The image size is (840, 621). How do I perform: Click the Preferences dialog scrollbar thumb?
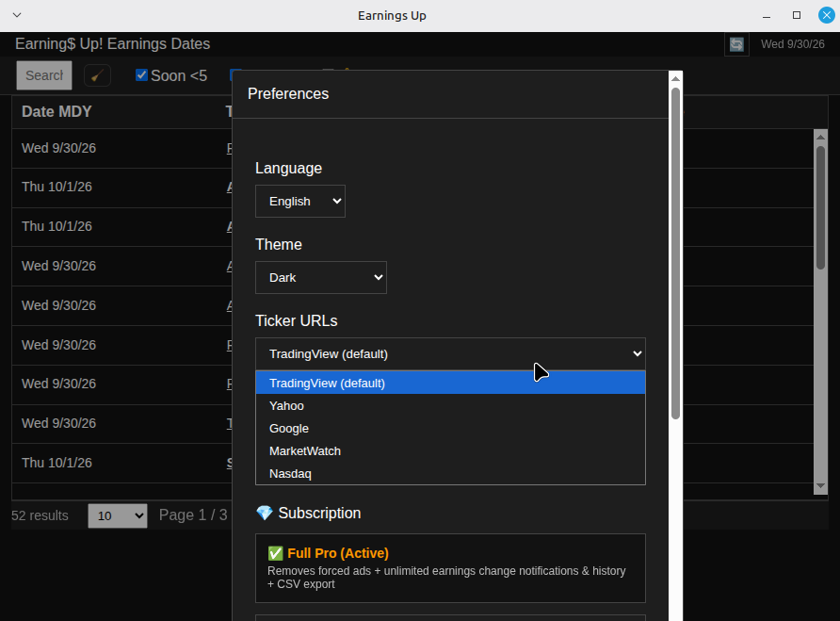[675, 253]
